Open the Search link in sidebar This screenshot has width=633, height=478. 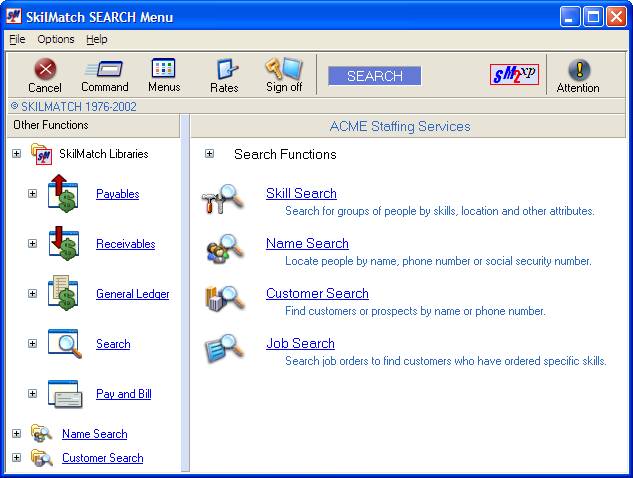[x=113, y=344]
